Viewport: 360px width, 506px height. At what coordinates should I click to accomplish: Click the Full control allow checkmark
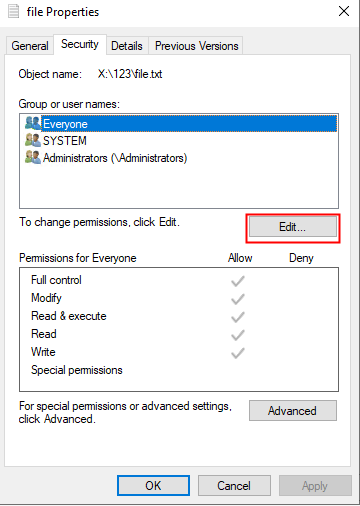(238, 281)
